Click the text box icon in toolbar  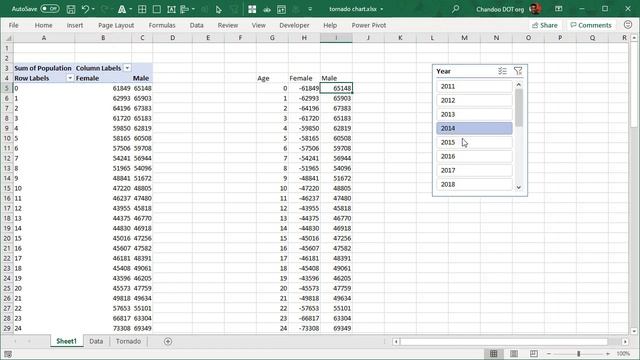click(171, 9)
